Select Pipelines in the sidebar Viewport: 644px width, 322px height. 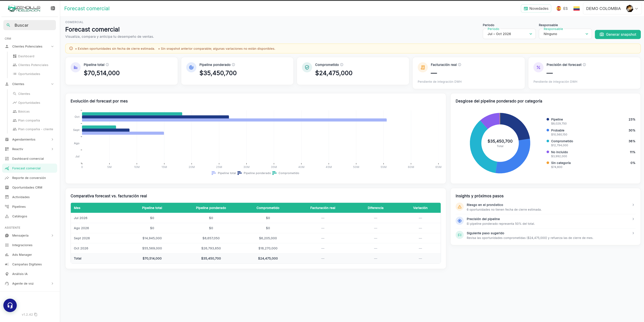click(29, 207)
